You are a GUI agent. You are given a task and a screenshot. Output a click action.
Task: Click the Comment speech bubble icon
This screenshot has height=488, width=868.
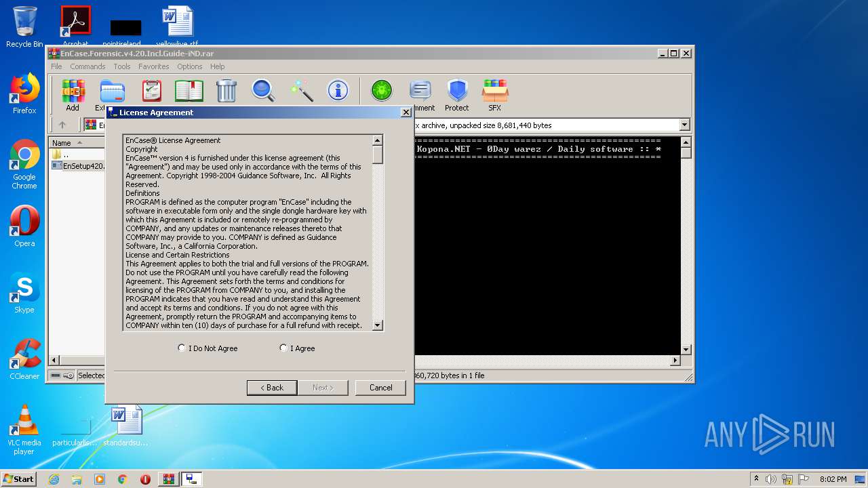420,91
